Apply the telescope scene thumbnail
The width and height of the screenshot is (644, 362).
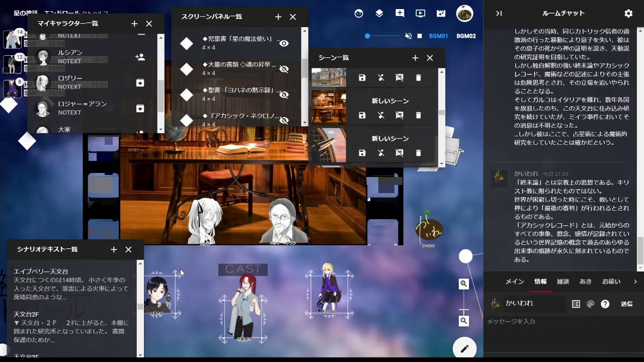pos(329,145)
